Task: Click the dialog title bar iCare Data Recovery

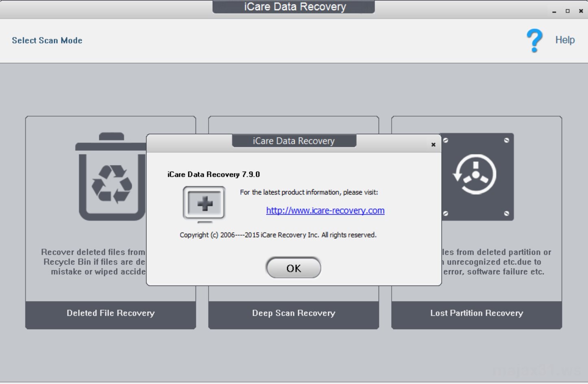Action: tap(294, 141)
